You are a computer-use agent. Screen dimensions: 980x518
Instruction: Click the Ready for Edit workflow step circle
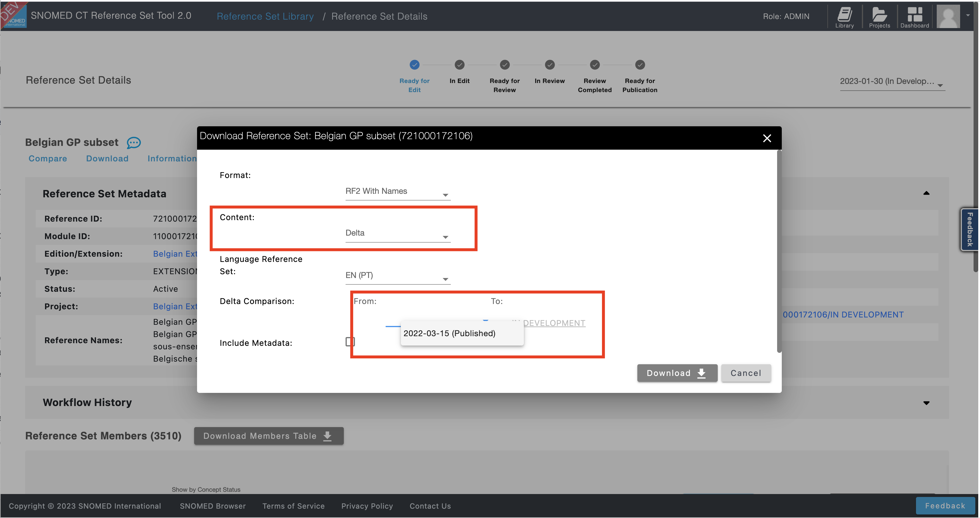coord(414,65)
